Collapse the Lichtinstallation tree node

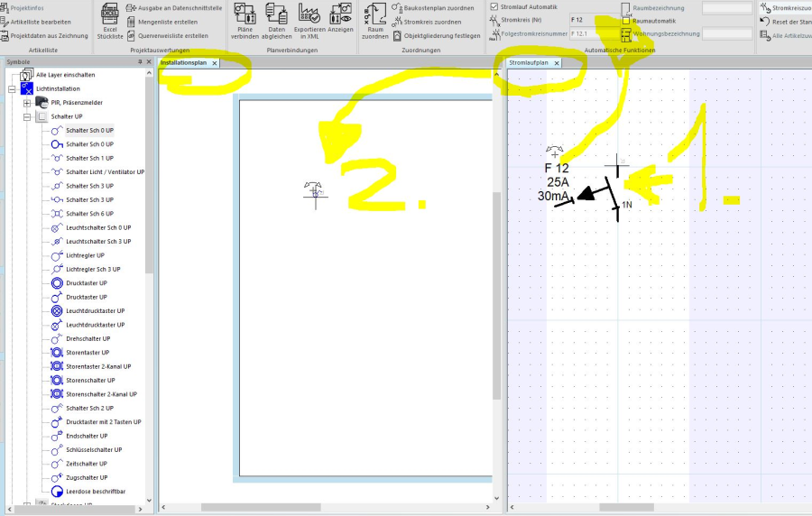(13, 89)
